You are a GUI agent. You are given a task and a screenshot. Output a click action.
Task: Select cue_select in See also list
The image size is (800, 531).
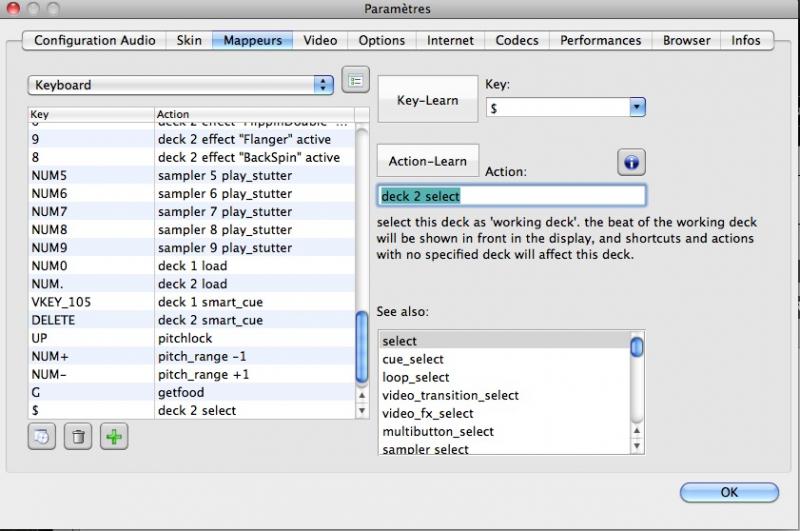[x=413, y=359]
